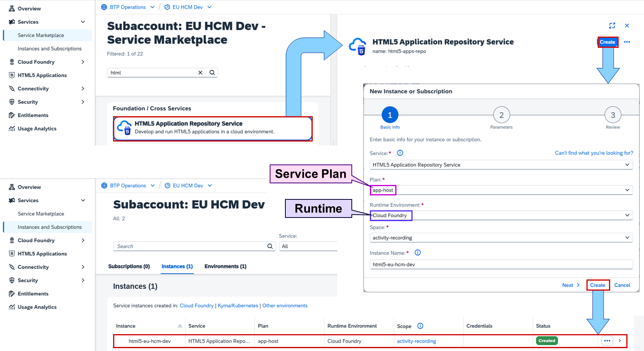644x351 pixels.
Task: Collapse the Services section in the upper sidebar
Action: [83, 22]
